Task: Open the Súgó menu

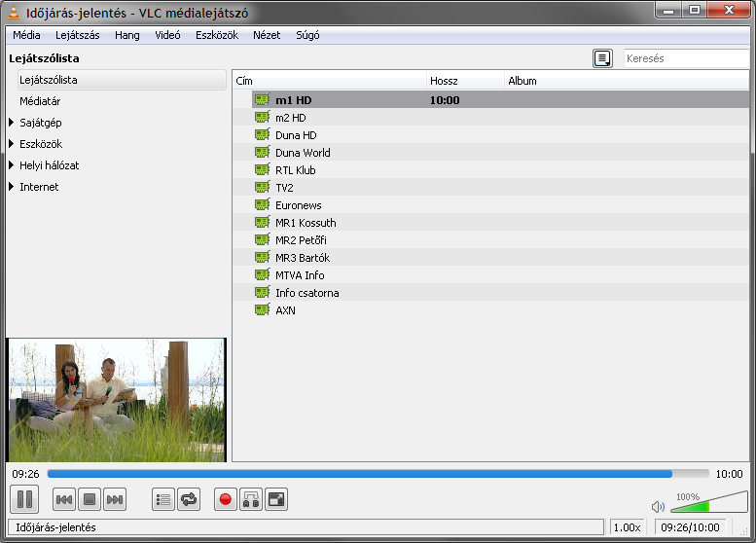Action: pyautogui.click(x=307, y=35)
